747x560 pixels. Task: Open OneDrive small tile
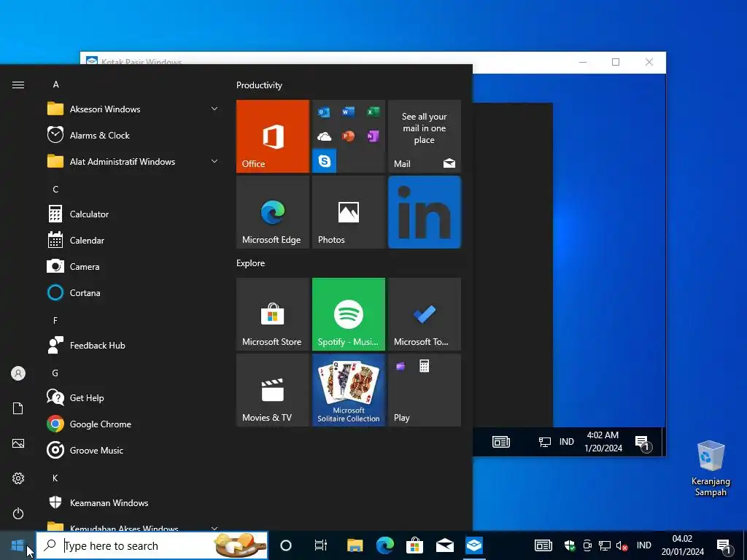coord(325,136)
